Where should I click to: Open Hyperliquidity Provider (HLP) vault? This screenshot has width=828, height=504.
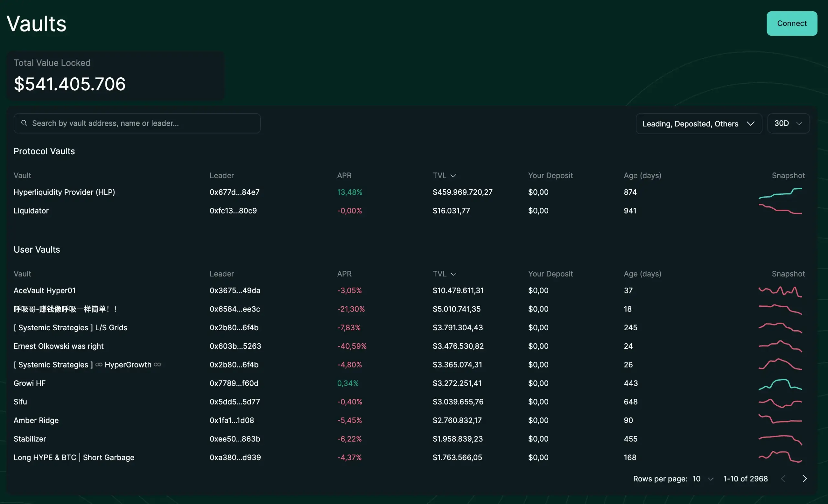point(64,192)
